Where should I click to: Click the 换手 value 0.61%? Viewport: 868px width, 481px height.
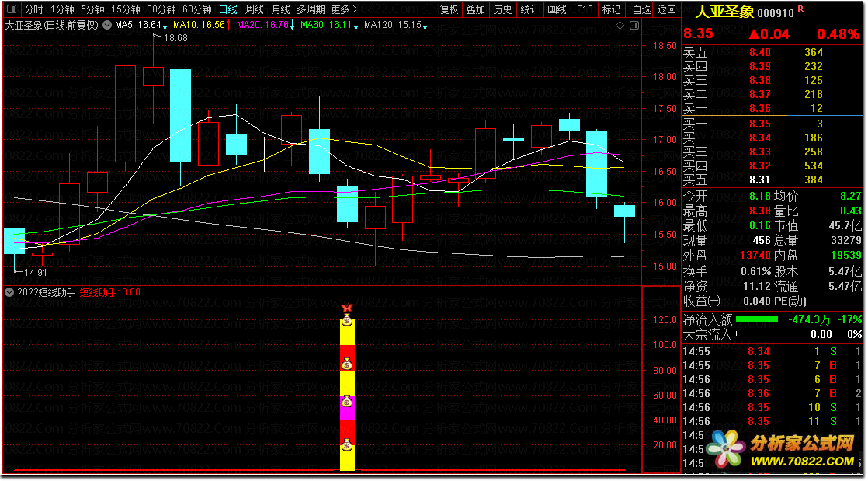tap(755, 271)
